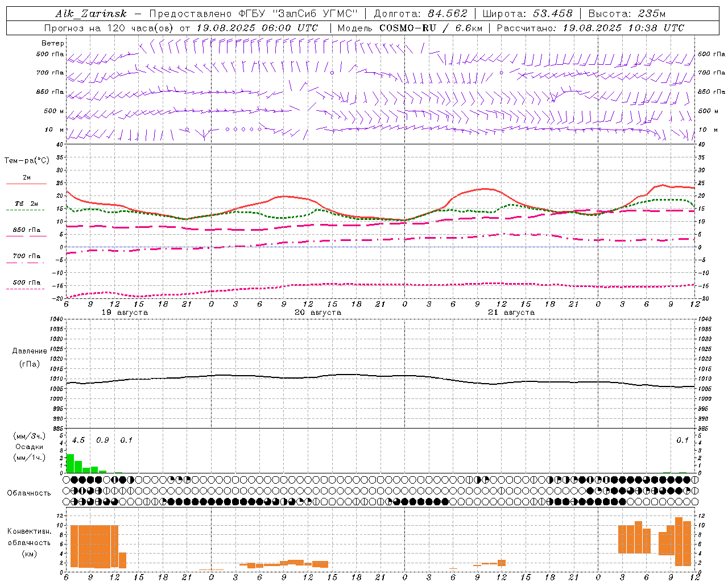Click the elevation value 235м
Viewport: 728px width, 582px height.
(x=652, y=14)
